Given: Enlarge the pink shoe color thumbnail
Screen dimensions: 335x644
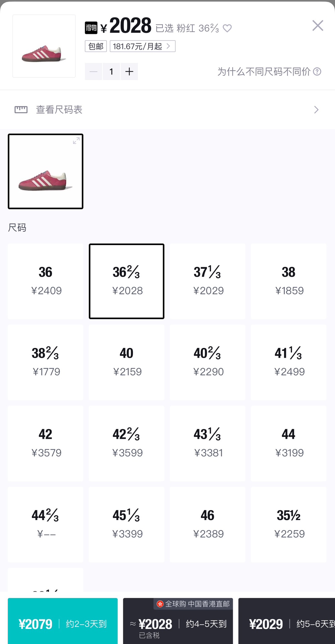Looking at the screenshot, I should (76, 141).
